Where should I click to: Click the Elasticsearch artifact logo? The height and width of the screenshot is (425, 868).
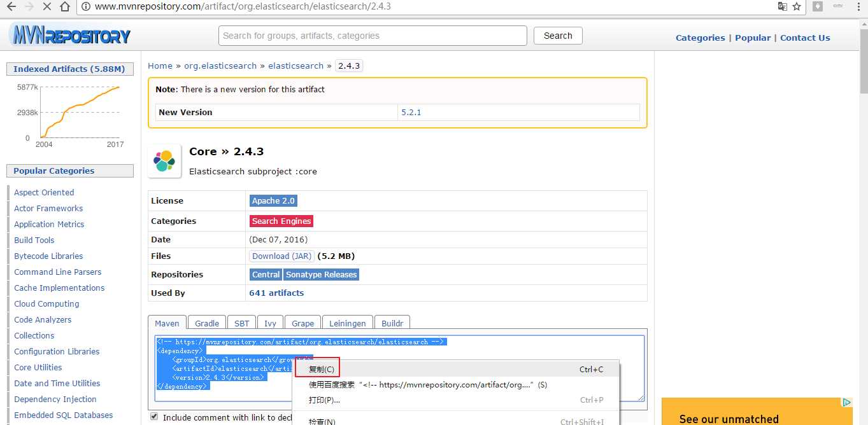click(x=164, y=161)
